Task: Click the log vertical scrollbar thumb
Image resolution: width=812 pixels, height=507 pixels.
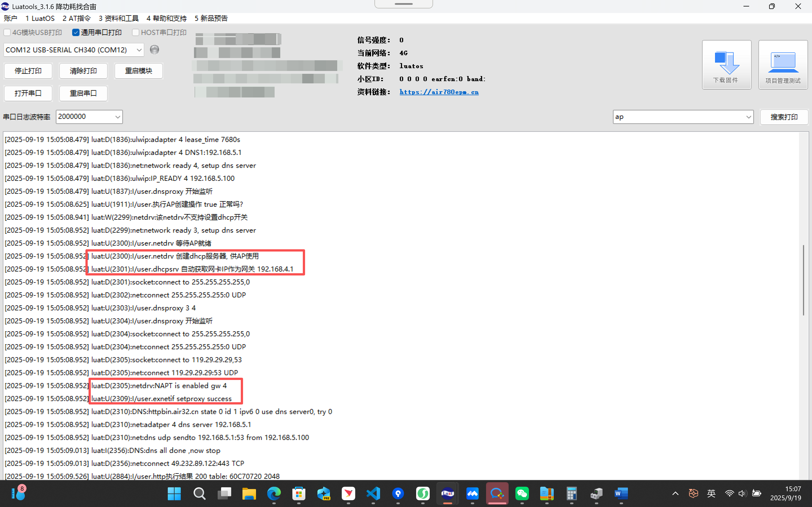Action: click(803, 280)
